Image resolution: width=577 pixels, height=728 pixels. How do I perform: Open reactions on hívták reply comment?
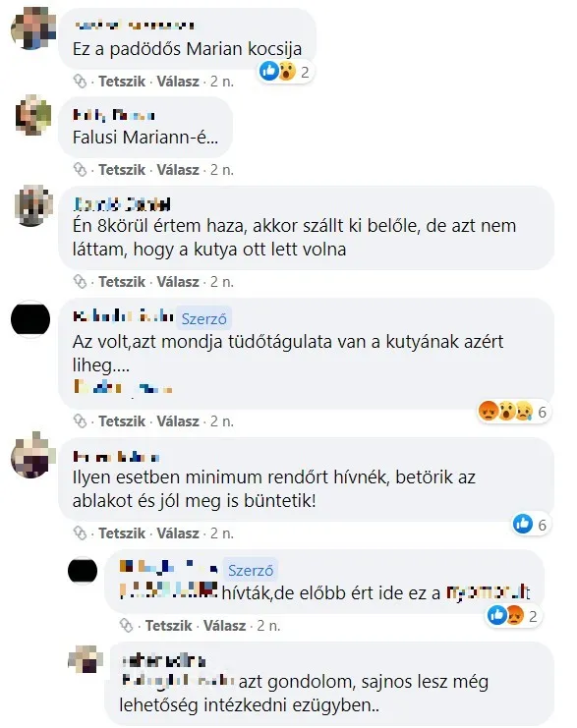513,616
